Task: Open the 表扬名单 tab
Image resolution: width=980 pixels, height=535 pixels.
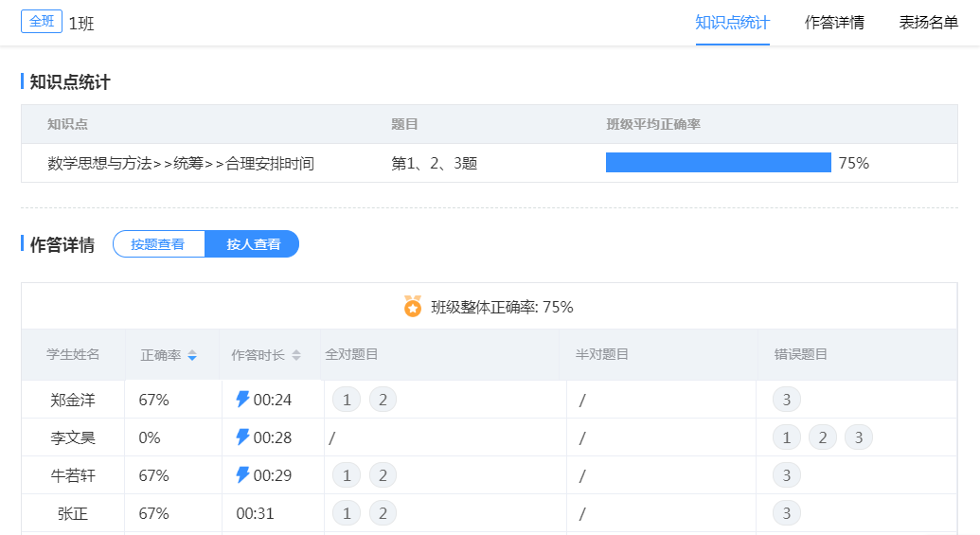Action: pyautogui.click(x=928, y=23)
